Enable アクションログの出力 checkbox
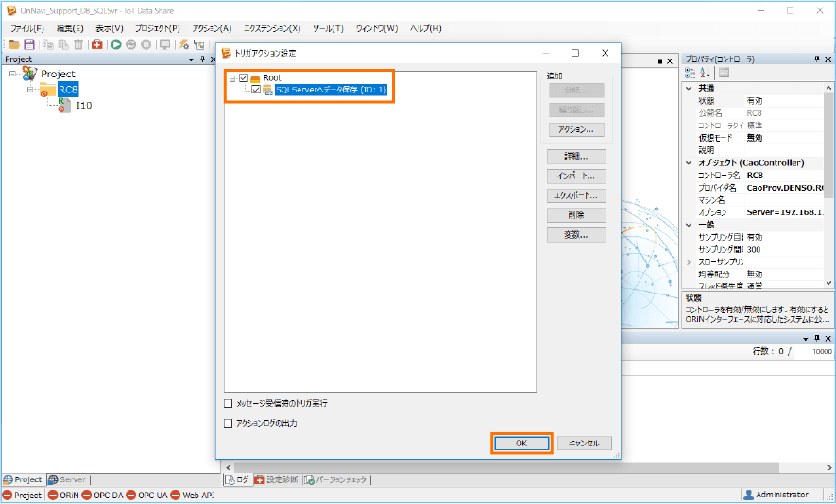836x504 pixels. coord(229,424)
